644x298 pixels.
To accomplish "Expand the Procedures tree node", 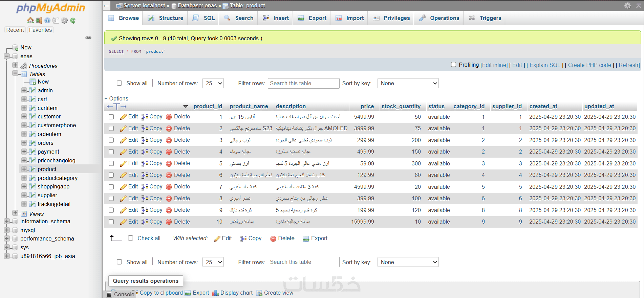I will coord(15,65).
